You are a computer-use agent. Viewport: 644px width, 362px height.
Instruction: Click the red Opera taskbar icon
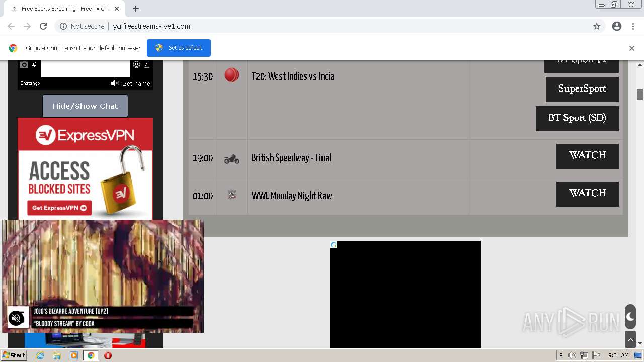[x=108, y=355]
